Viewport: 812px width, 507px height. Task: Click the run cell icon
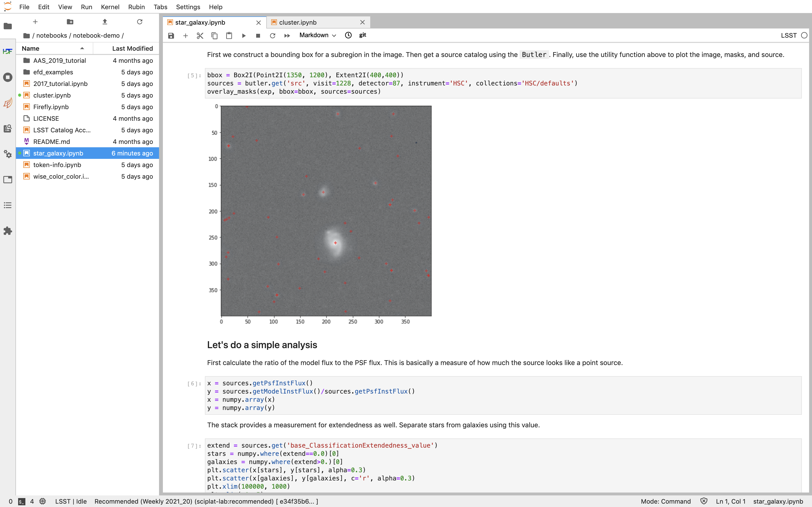tap(243, 35)
